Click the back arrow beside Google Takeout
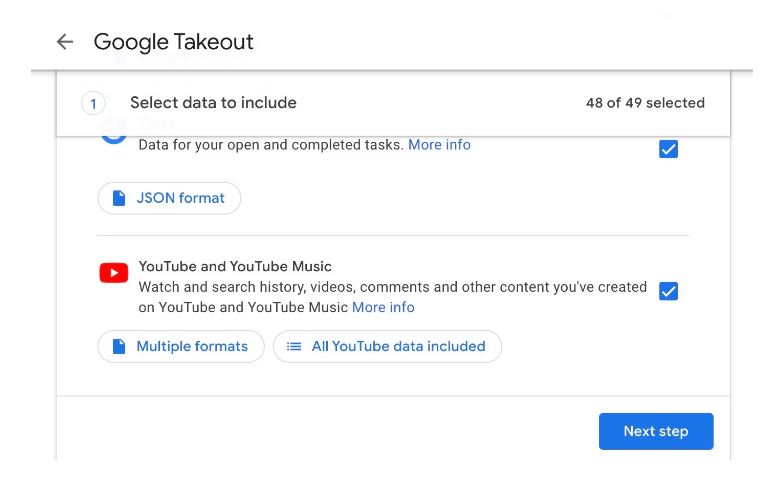Viewport: 775px width, 481px height. 65,42
